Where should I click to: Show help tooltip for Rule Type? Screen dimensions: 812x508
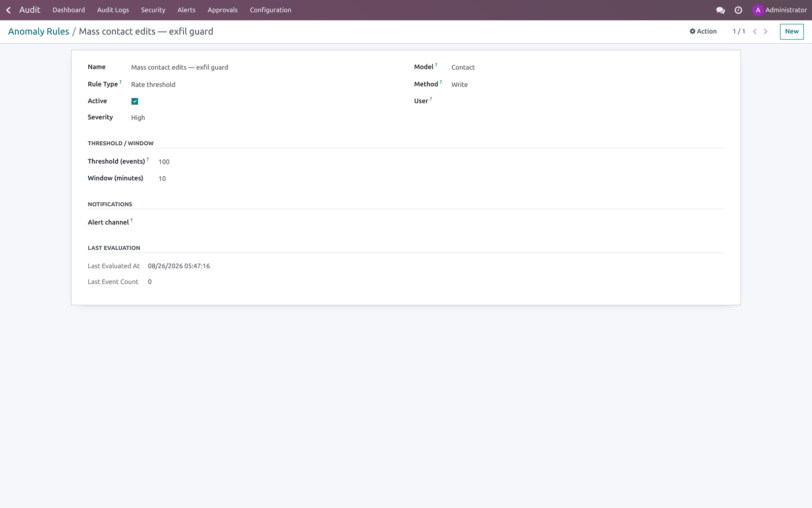(120, 82)
